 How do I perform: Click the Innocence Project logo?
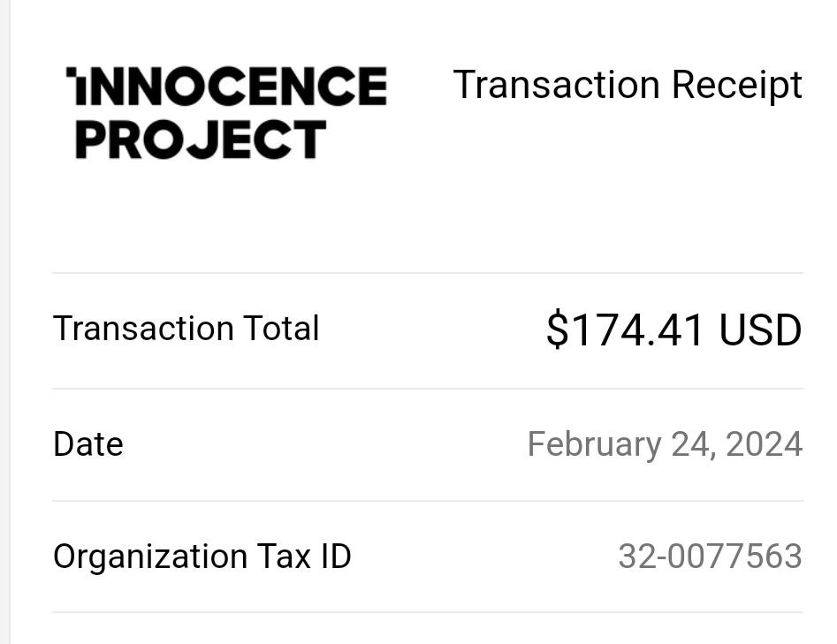(x=226, y=112)
